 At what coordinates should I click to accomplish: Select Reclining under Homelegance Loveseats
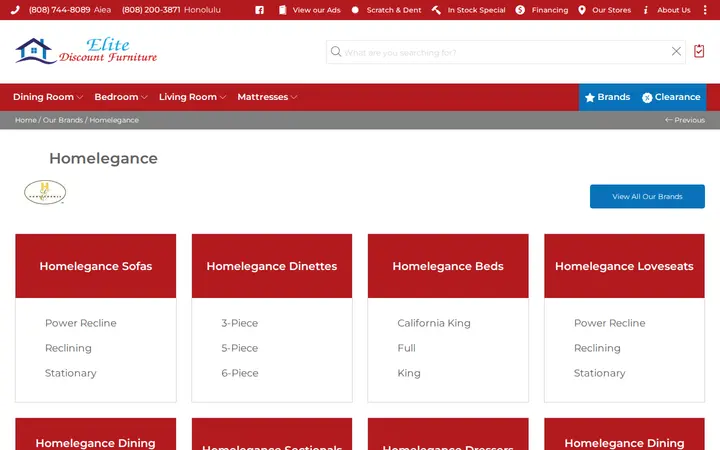pos(597,348)
